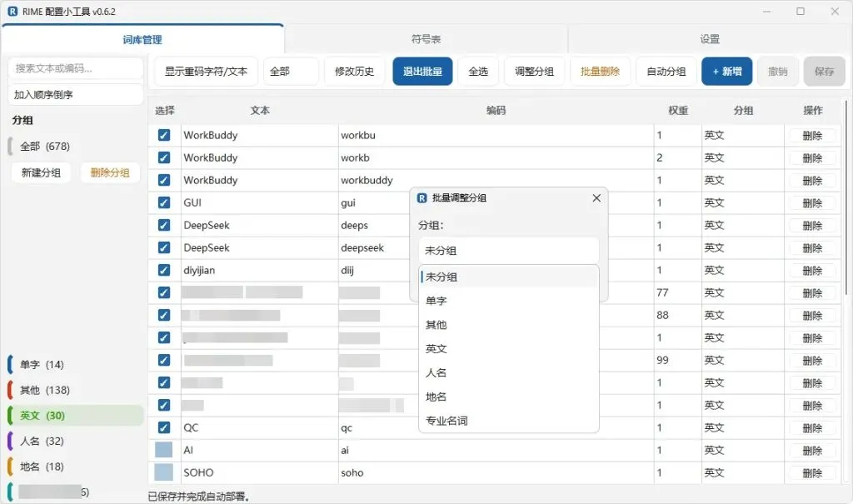Click the weight value 99

click(662, 361)
